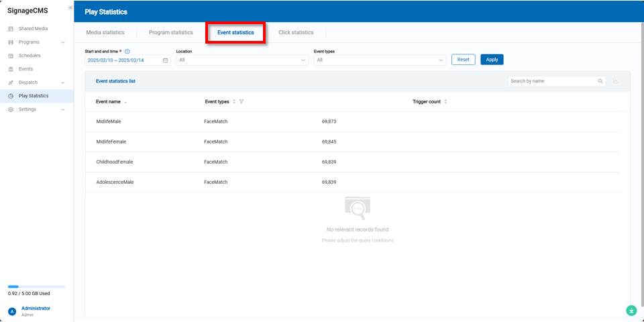Click the Search by name input field
Image resolution: width=644 pixels, height=322 pixels.
[x=552, y=81]
